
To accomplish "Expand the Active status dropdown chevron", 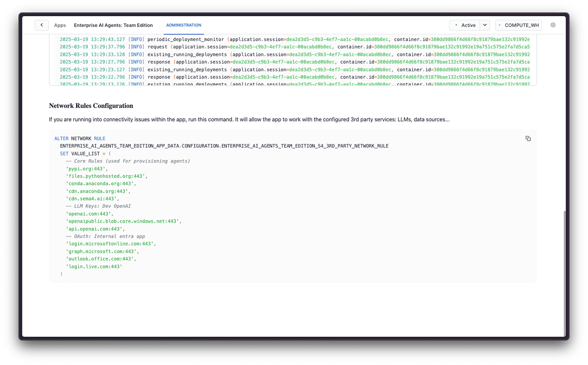I will click(485, 25).
